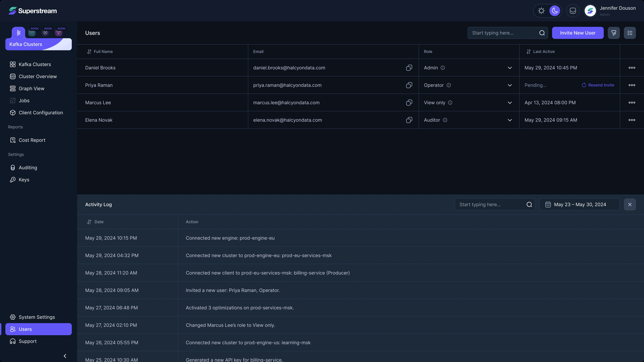Viewport: 644px width, 362px height.
Task: Open Jennifer Douson profile avatar
Action: pos(590,11)
